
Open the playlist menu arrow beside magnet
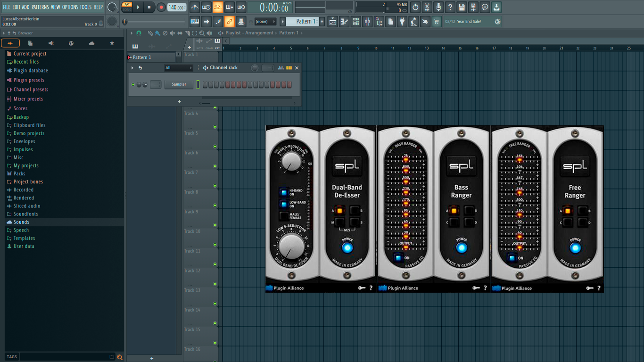(132, 33)
